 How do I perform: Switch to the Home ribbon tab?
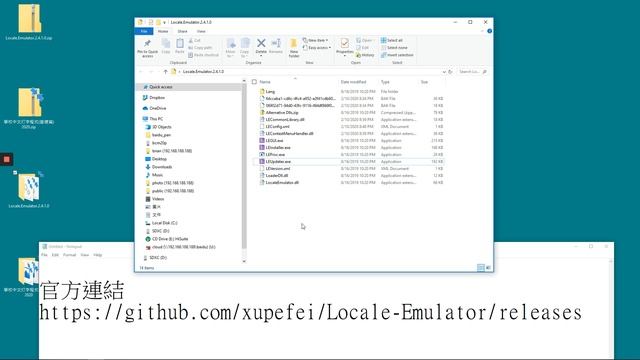click(163, 31)
